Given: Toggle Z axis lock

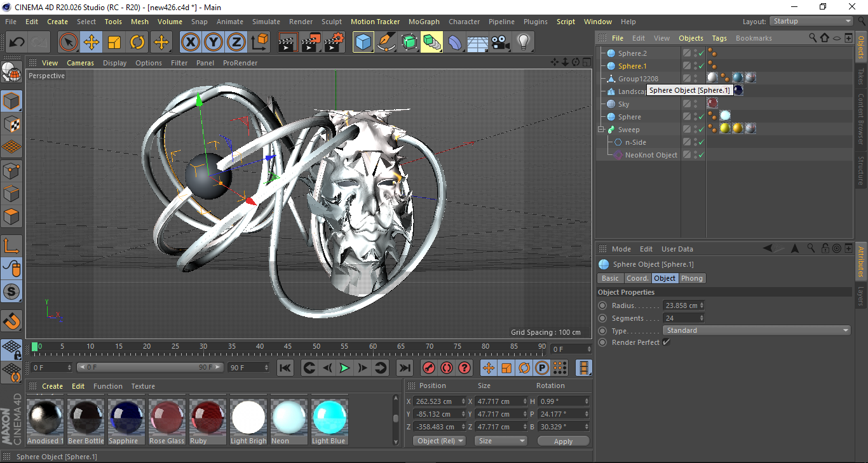Looking at the screenshot, I should point(236,43).
